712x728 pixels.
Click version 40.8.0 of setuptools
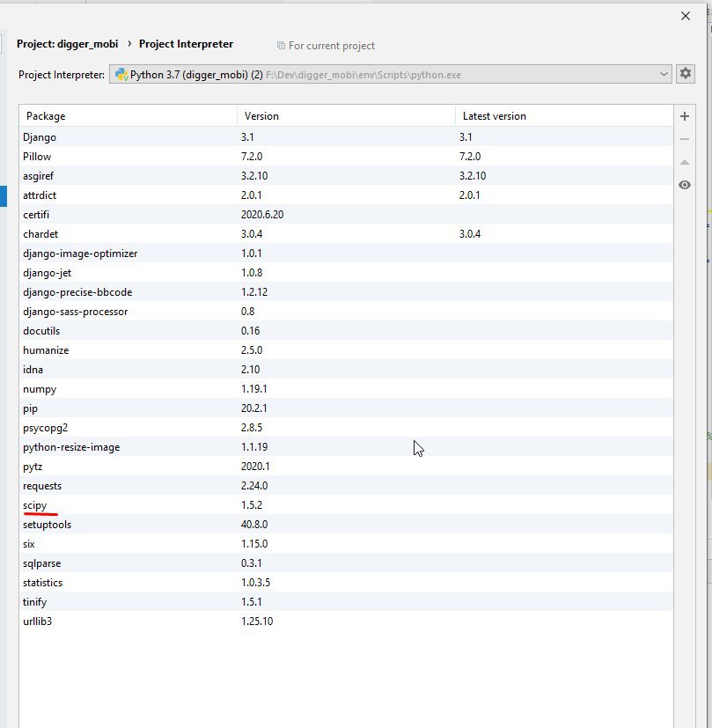(x=254, y=525)
